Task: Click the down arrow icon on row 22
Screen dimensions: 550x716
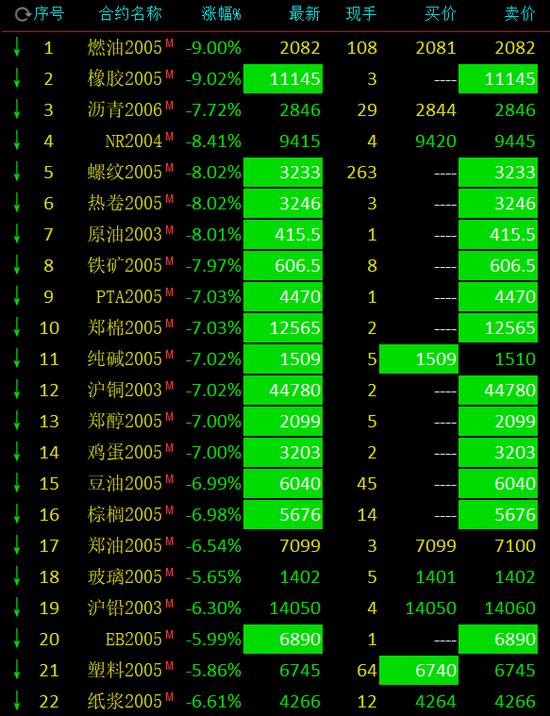Action: (x=17, y=701)
